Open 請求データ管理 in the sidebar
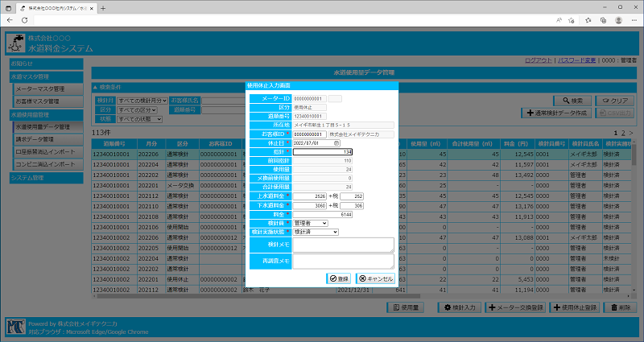644x342 pixels. point(34,139)
